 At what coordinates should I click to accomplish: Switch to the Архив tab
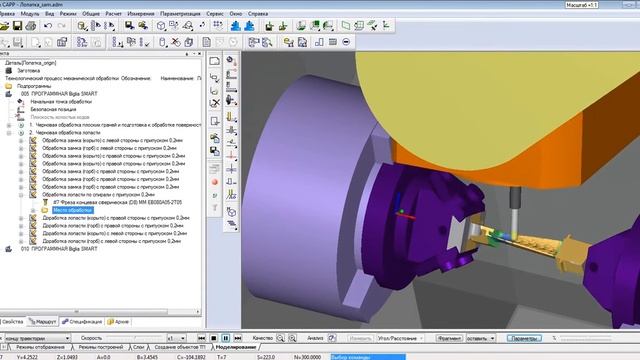click(x=118, y=322)
